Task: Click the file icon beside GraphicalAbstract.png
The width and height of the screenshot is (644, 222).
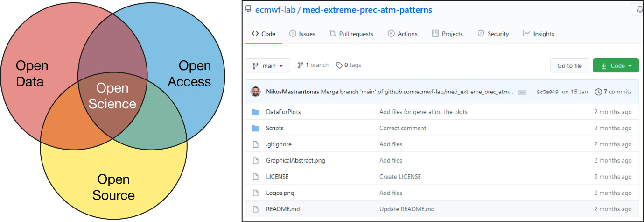Action: click(255, 160)
